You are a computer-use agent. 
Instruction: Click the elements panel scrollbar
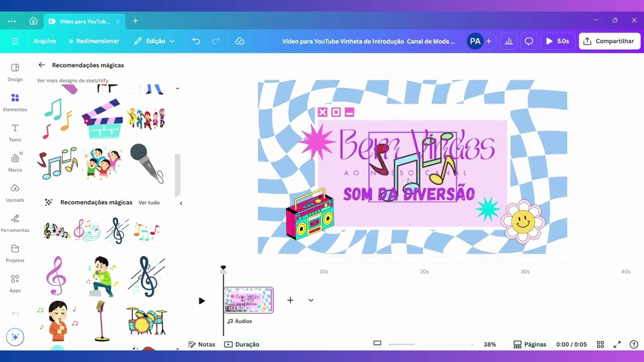pyautogui.click(x=177, y=175)
